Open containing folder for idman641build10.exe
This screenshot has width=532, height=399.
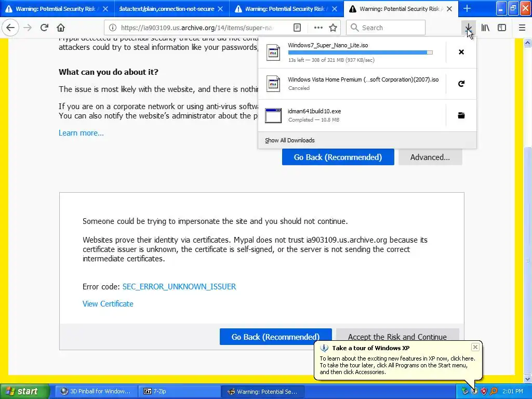461,115
